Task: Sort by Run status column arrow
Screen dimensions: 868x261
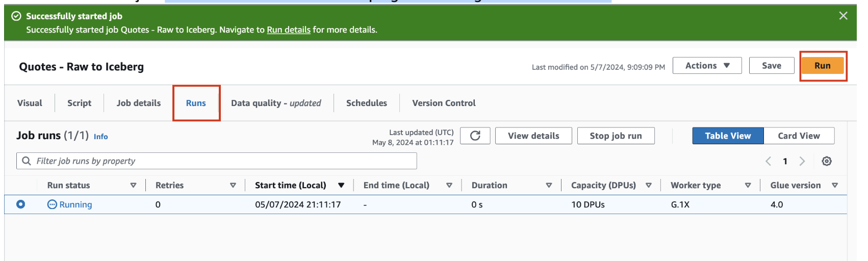Action: click(x=133, y=186)
